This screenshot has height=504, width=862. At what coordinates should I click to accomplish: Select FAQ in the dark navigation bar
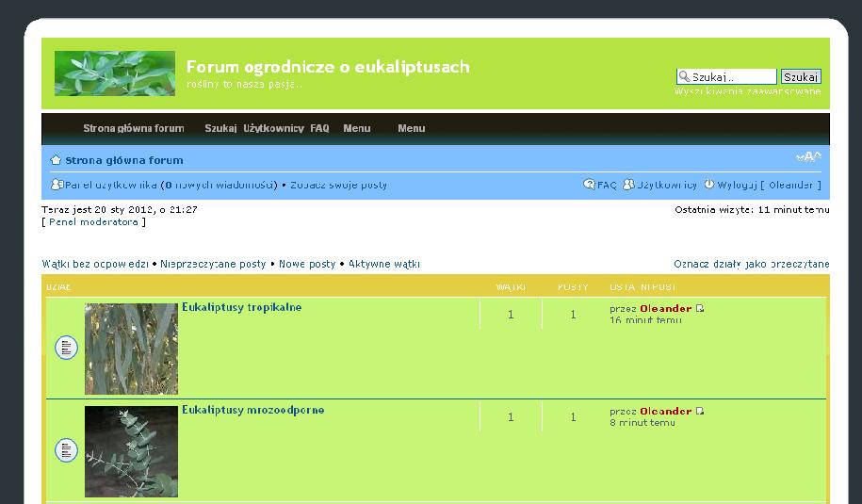click(319, 128)
